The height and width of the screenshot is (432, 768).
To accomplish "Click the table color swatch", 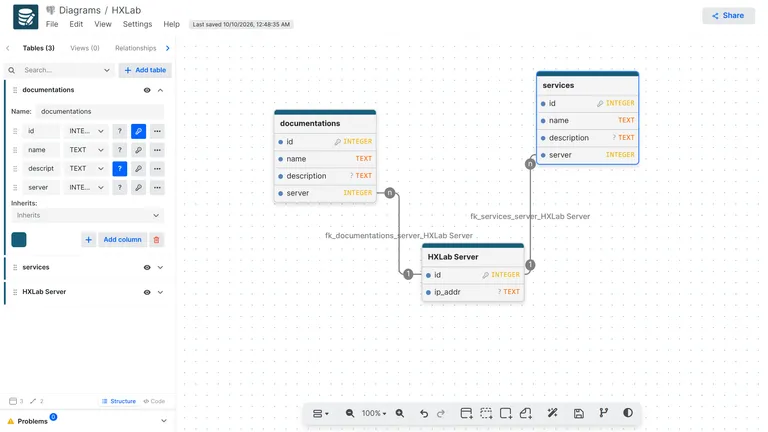I will click(19, 240).
